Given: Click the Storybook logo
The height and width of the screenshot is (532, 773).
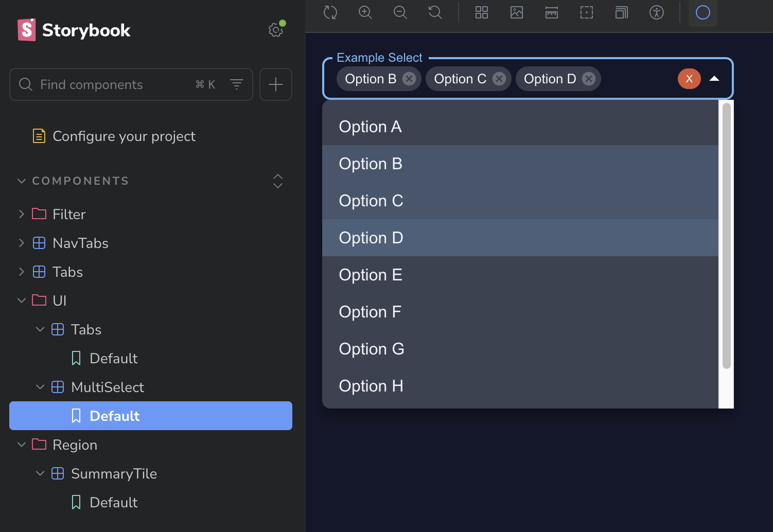Looking at the screenshot, I should [74, 30].
